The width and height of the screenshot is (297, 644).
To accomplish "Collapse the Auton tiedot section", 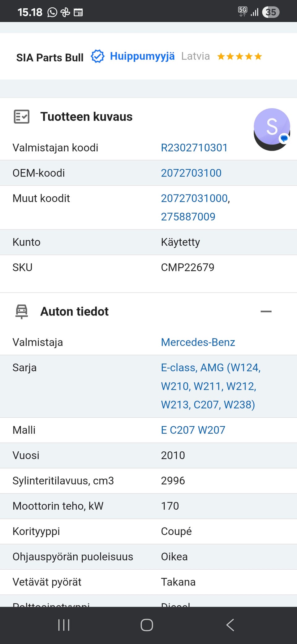I will [266, 311].
